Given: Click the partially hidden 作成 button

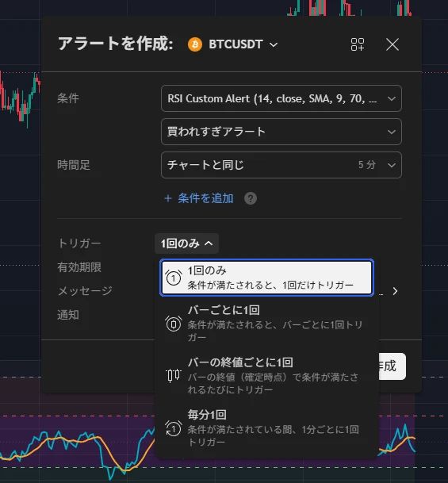Looking at the screenshot, I should 392,366.
